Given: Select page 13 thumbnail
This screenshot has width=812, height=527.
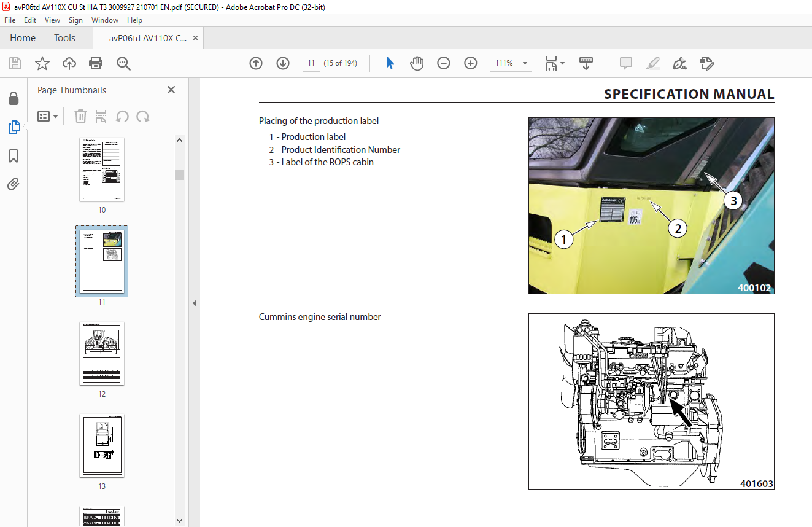Looking at the screenshot, I should 102,446.
